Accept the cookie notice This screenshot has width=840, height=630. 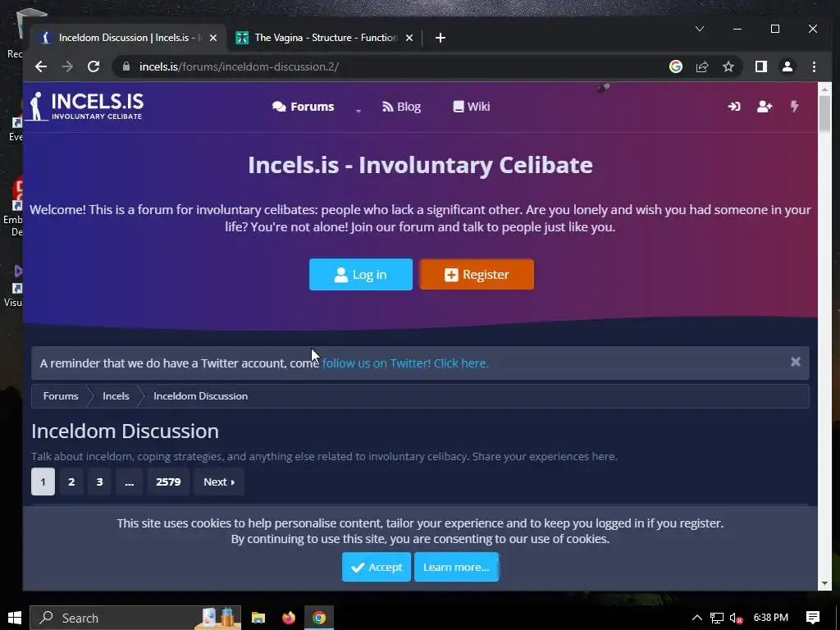(377, 567)
